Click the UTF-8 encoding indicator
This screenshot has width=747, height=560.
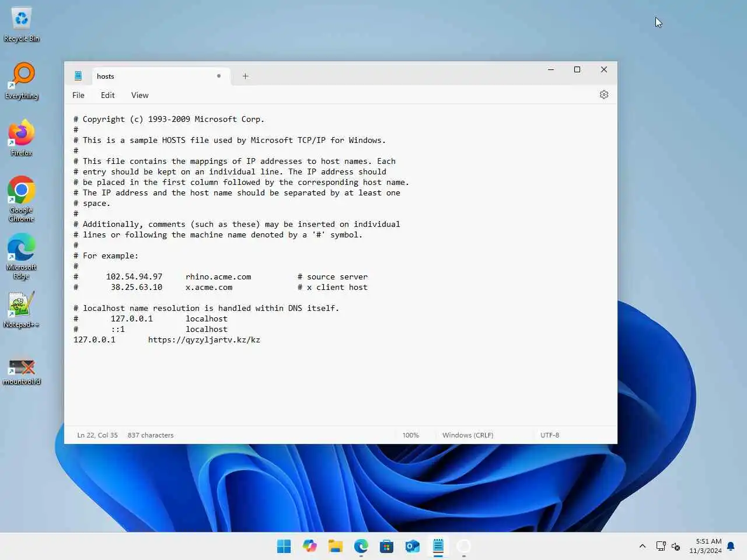tap(550, 435)
